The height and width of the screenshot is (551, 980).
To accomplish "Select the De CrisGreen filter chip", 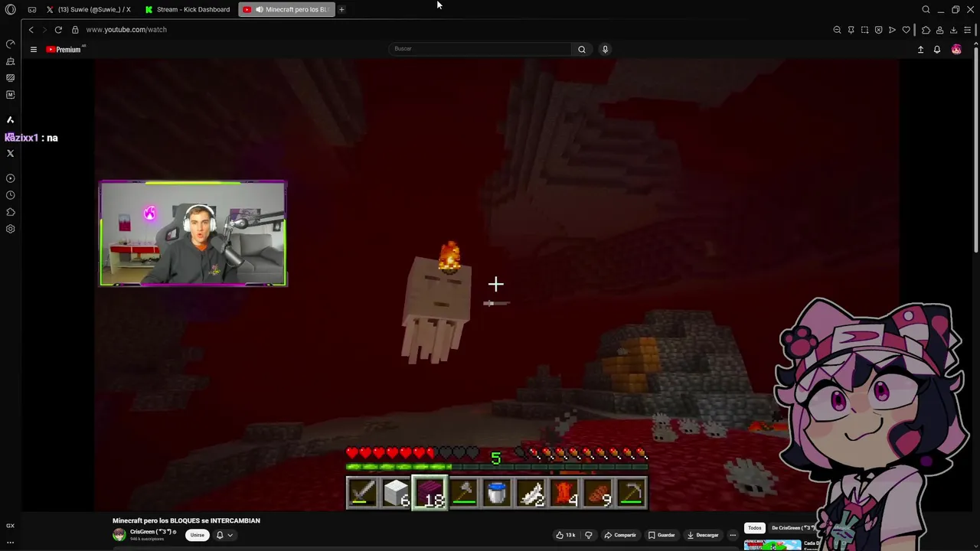I will (x=793, y=528).
